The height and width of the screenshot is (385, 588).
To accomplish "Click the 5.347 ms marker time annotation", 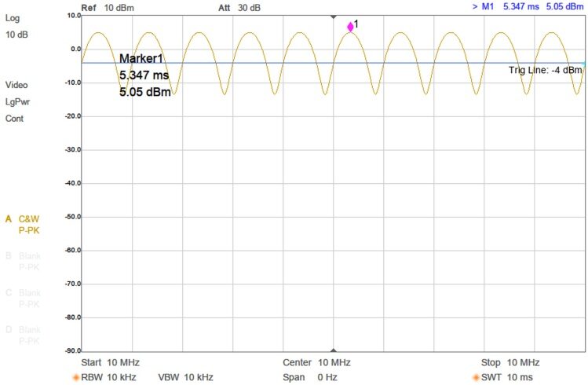I will pos(144,75).
